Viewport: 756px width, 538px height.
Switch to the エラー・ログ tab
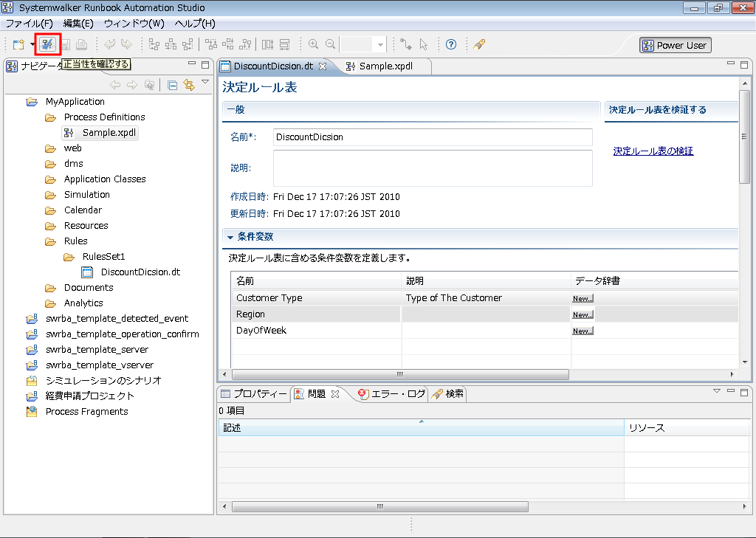[x=393, y=394]
